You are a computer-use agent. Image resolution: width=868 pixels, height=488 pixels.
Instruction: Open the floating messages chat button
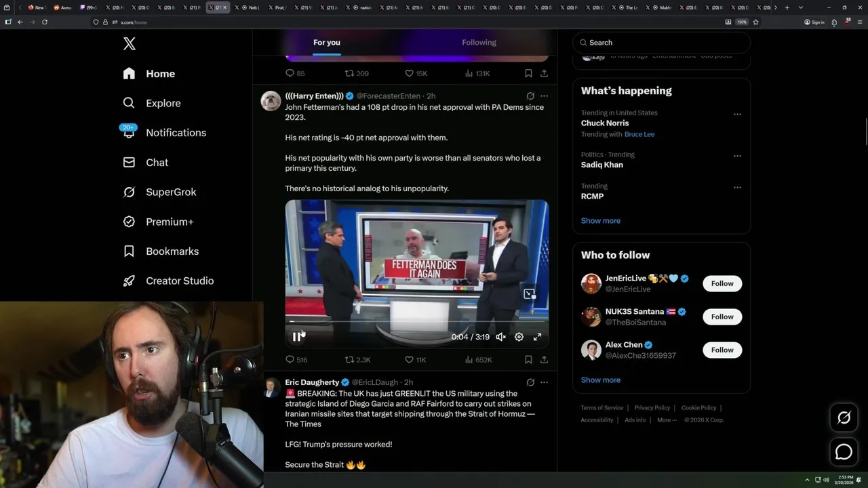[x=844, y=451]
